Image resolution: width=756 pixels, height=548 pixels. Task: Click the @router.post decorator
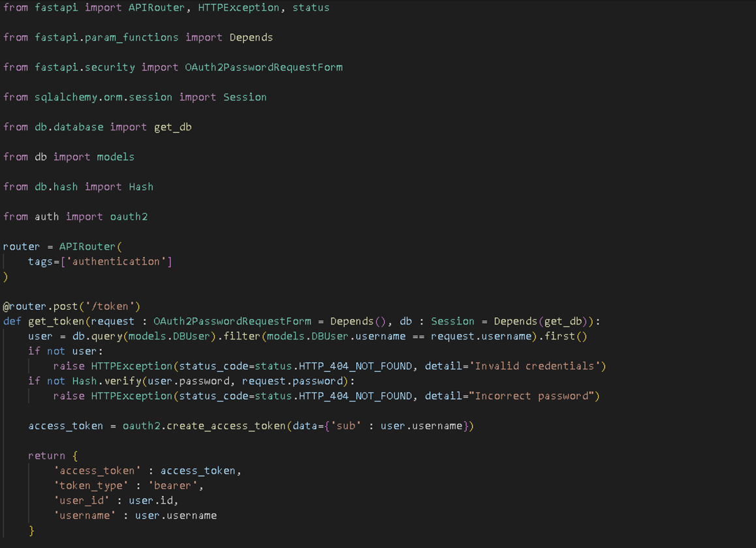click(x=40, y=306)
